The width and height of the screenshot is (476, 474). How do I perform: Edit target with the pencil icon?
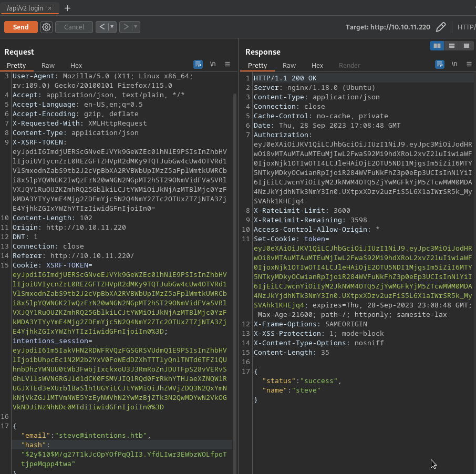441,27
